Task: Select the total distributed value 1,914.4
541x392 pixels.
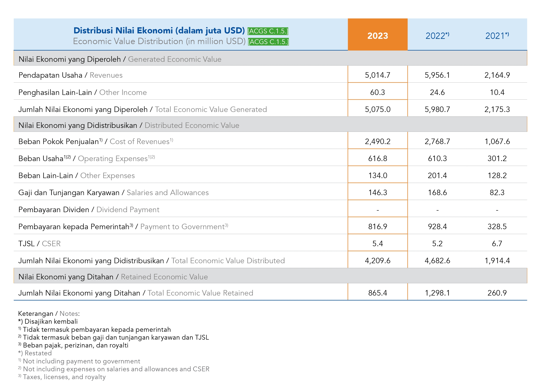Action: 497,261
